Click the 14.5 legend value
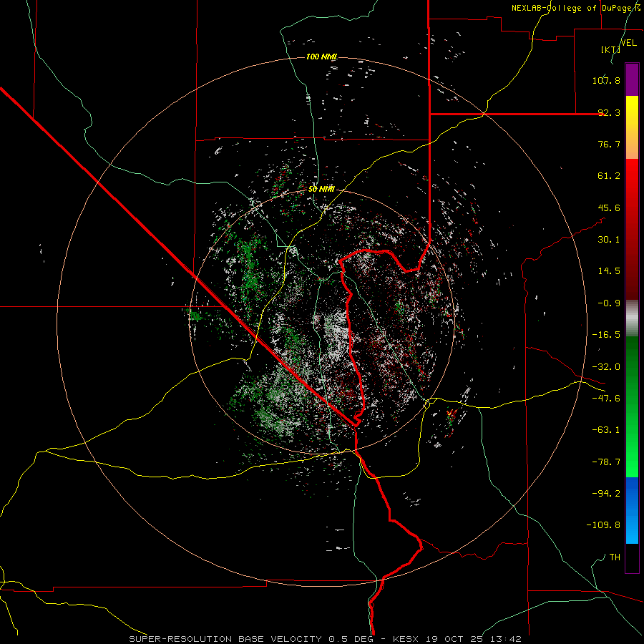The height and width of the screenshot is (644, 644). coord(609,271)
